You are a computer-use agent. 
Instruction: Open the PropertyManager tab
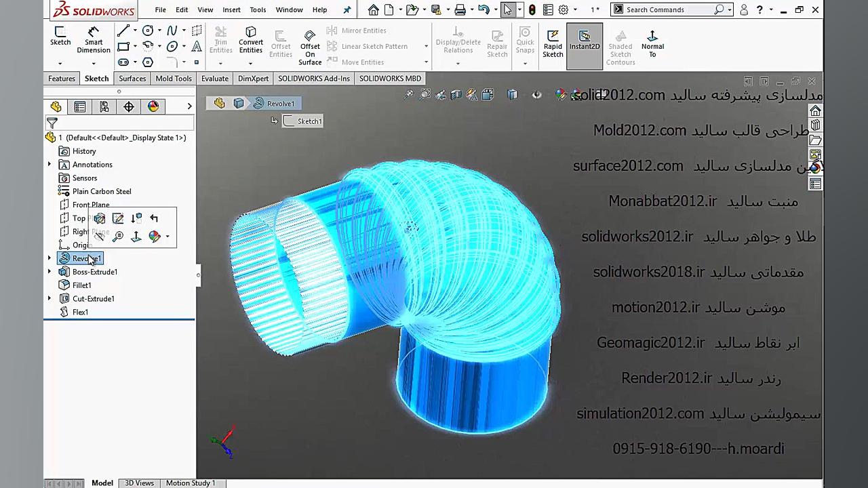click(80, 106)
